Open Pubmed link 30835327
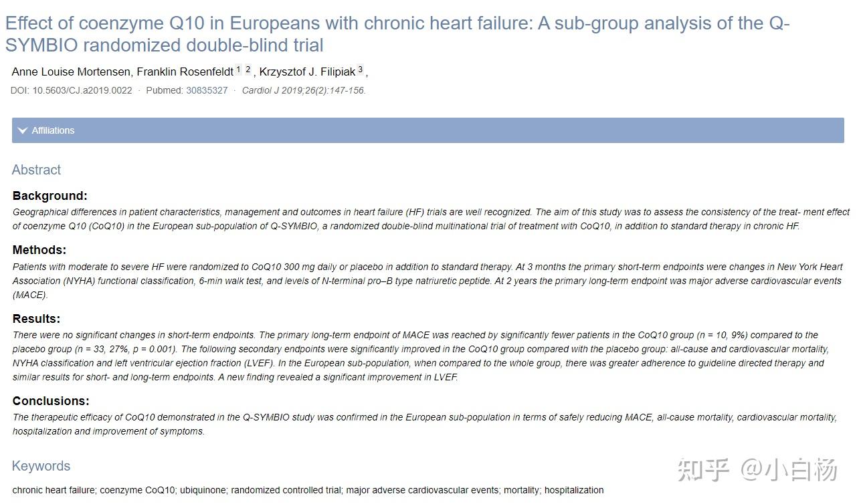 click(x=207, y=90)
